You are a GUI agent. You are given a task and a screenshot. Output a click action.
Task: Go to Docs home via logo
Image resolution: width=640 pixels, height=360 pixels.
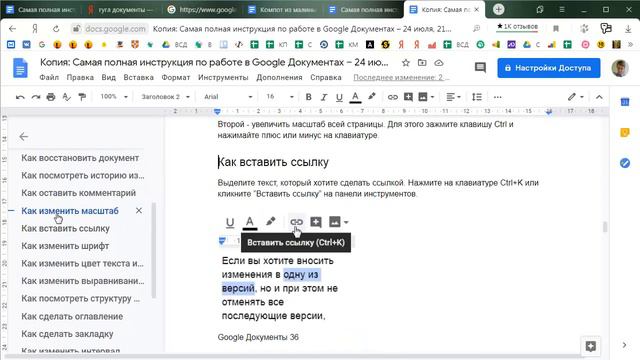coord(20,68)
